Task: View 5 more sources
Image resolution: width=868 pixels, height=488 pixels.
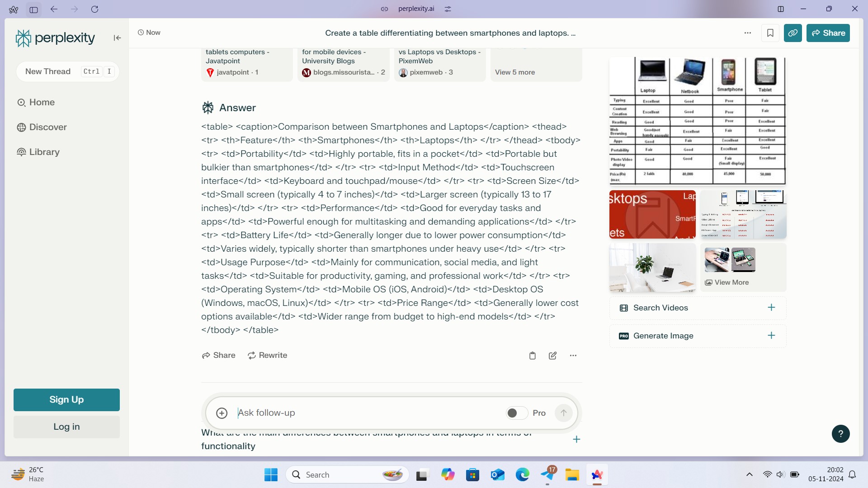Action: tap(536, 65)
